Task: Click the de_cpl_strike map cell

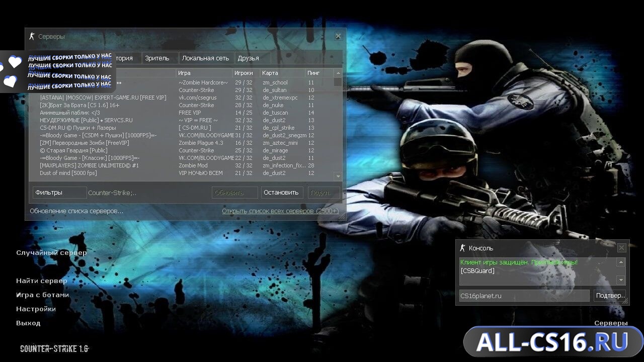Action: 279,128
